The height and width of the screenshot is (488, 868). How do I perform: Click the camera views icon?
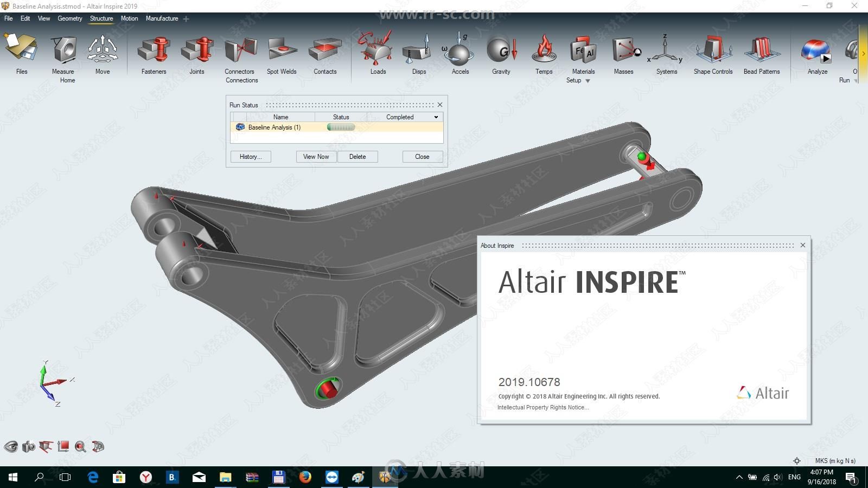coord(29,447)
